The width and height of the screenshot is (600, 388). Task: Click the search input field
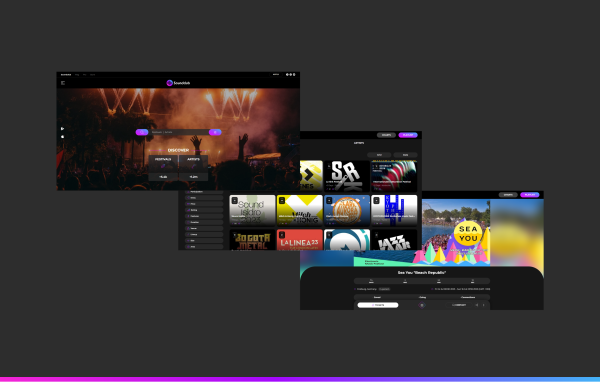click(x=179, y=132)
